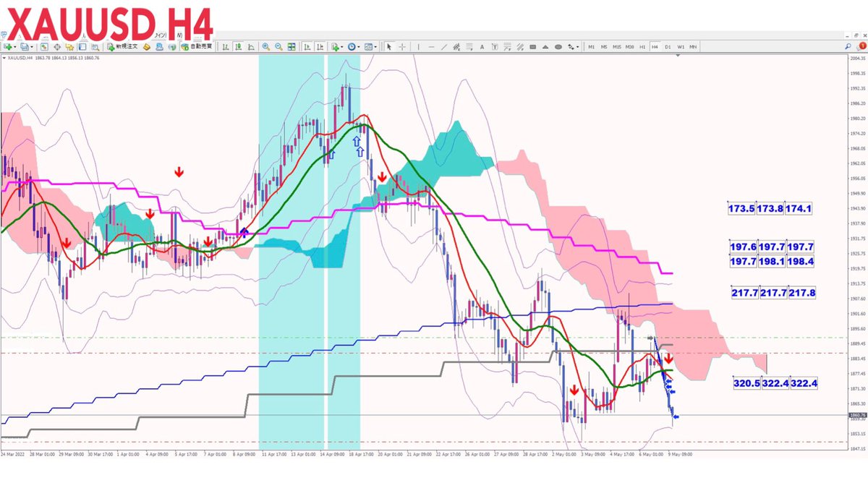Select the W1 timeframe
Screen dimensions: 868x488
681,47
